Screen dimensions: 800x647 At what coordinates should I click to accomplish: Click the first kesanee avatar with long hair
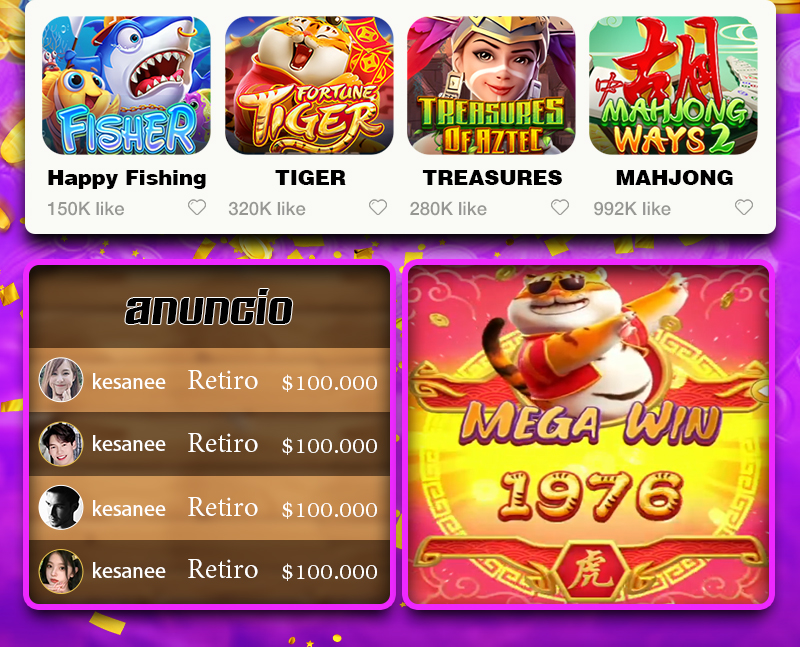pyautogui.click(x=61, y=380)
